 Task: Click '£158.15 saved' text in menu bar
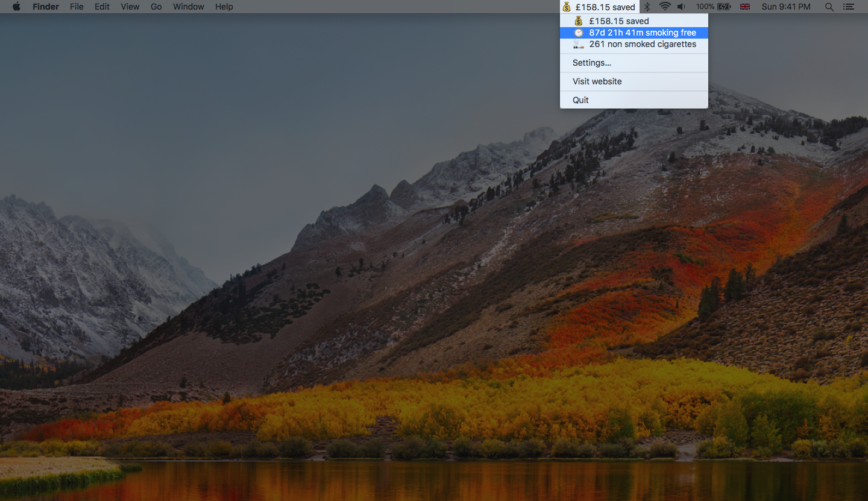(605, 7)
